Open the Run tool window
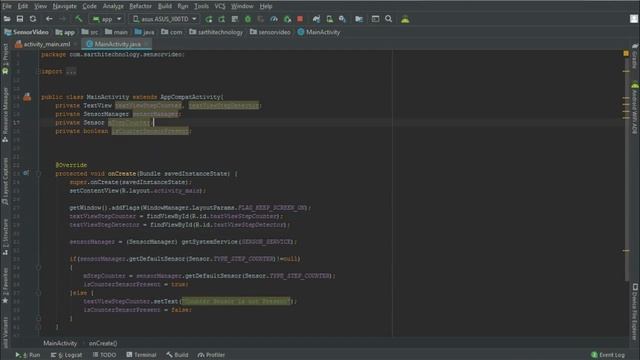The image size is (640, 360). (28, 355)
